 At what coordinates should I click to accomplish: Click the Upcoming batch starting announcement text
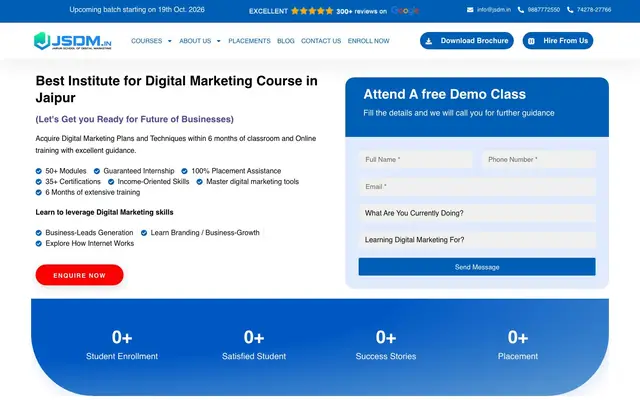137,10
